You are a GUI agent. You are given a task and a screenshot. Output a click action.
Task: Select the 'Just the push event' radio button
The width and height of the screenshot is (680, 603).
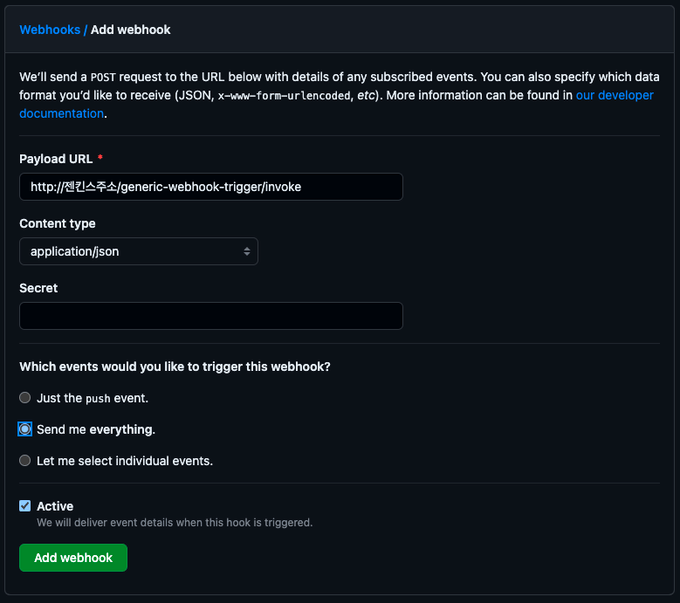pyautogui.click(x=25, y=398)
